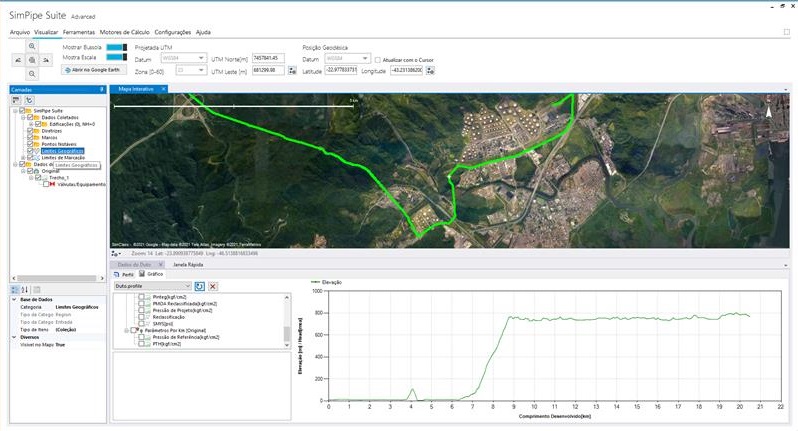Check the PTH[kgf/cm2] parameter checkbox

(141, 344)
